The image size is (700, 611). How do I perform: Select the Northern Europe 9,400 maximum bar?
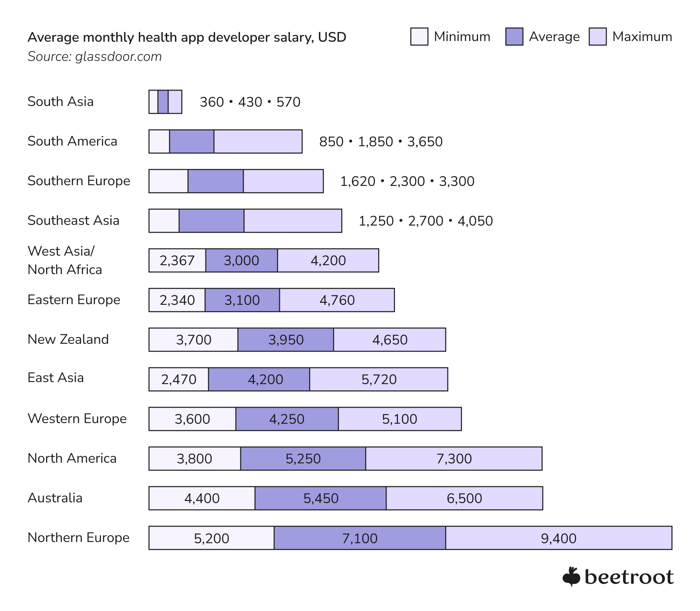pyautogui.click(x=558, y=538)
